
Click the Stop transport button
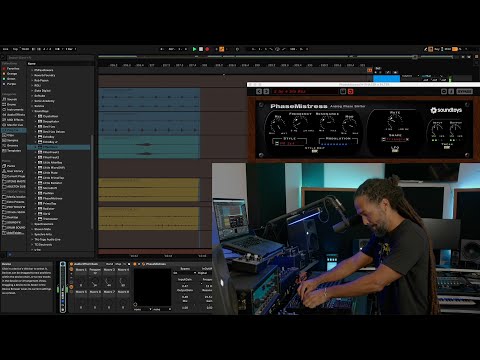click(x=201, y=49)
